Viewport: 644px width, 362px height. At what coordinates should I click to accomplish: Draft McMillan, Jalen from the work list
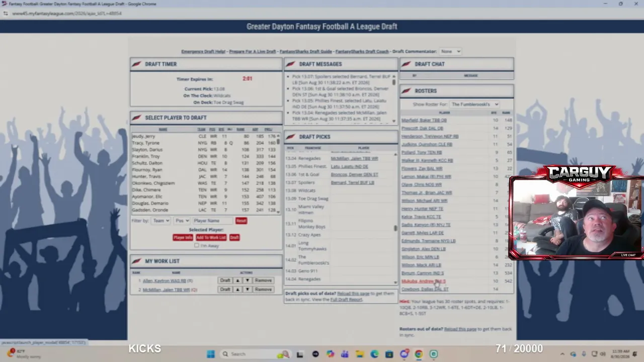[225, 290]
